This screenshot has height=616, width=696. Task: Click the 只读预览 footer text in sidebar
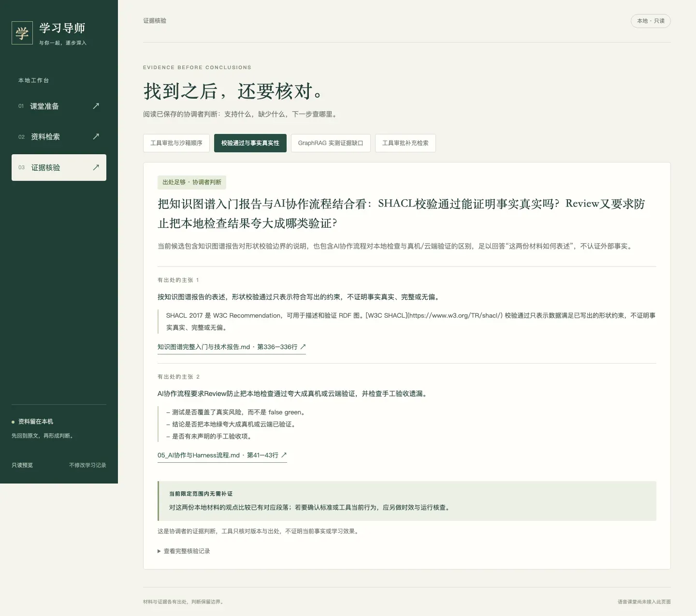(22, 465)
